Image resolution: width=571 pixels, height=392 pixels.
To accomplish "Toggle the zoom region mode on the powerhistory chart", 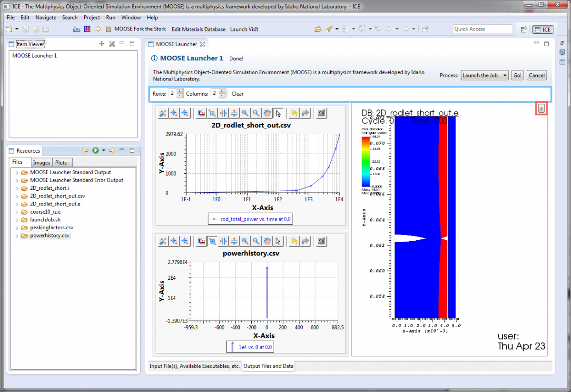I will [x=212, y=241].
